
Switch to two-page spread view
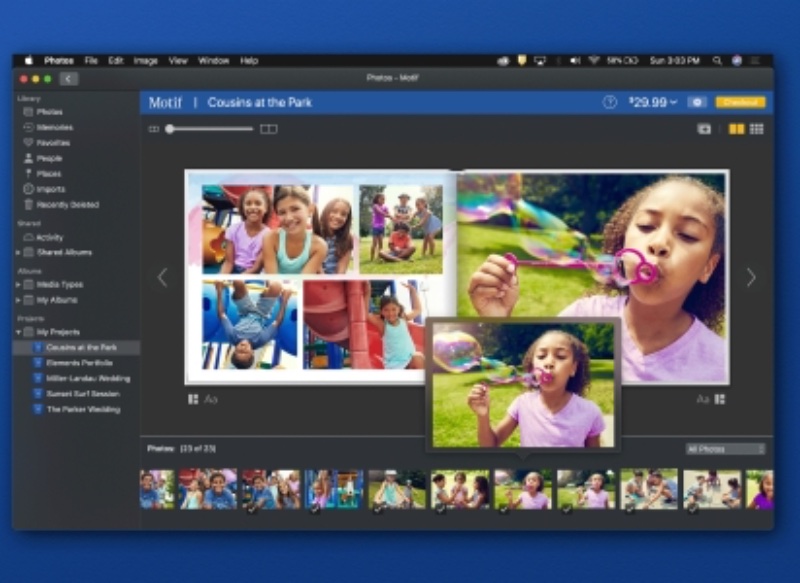pos(736,129)
